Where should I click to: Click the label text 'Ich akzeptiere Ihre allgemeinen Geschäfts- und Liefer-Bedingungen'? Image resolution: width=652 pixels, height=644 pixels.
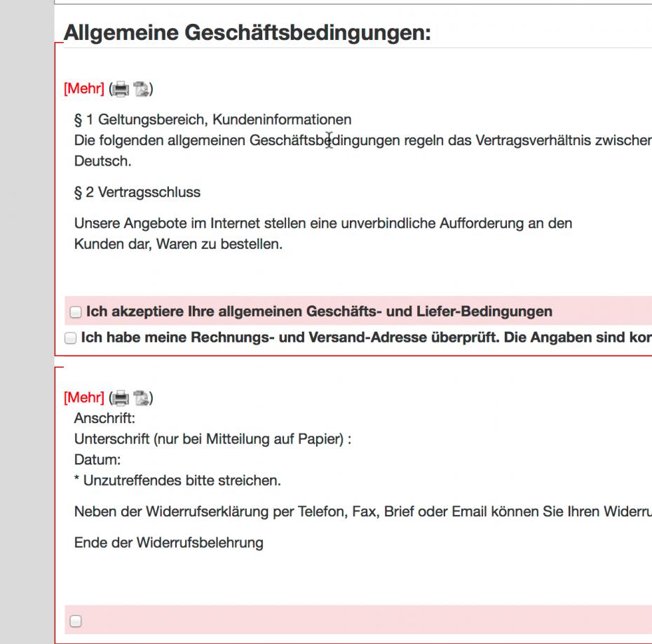(319, 311)
